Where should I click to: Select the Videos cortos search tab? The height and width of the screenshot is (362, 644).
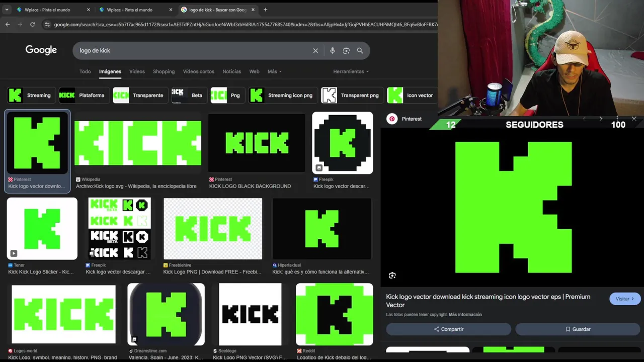click(198, 71)
